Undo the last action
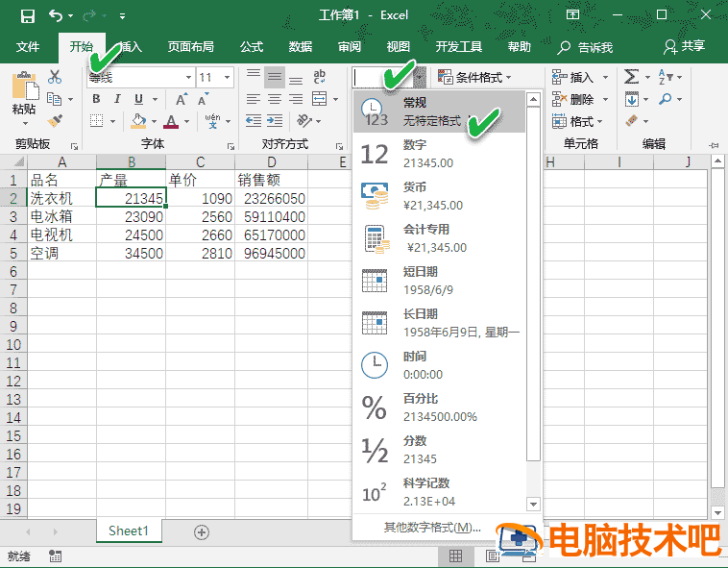This screenshot has width=728, height=568. [x=56, y=16]
